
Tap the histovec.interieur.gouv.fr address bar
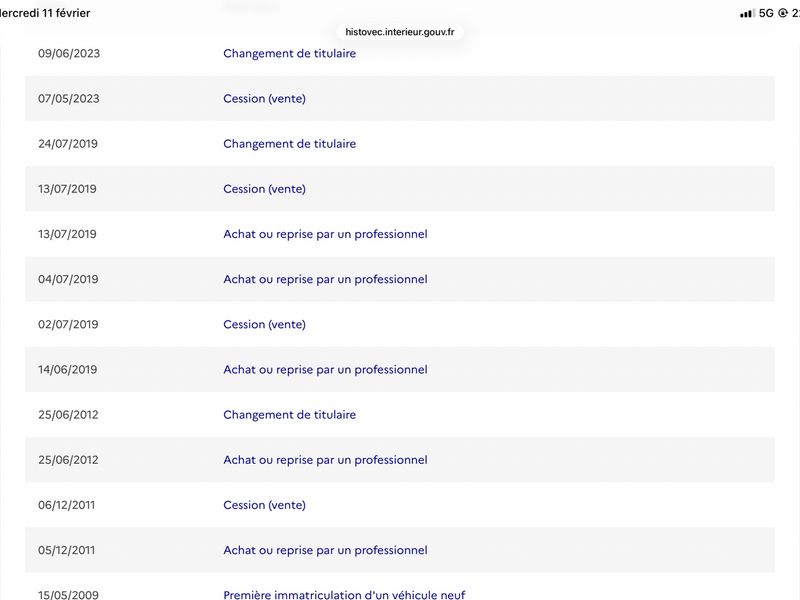point(399,32)
